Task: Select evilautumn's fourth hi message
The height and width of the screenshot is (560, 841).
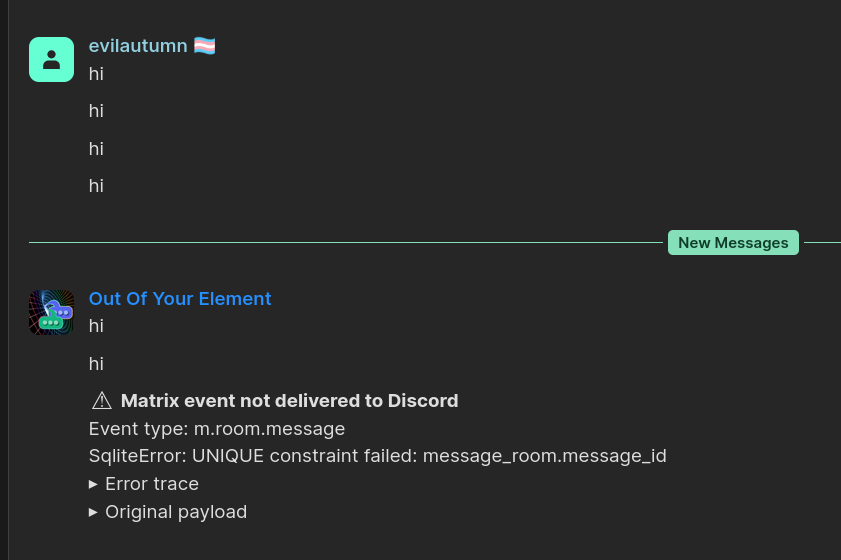Action: (x=96, y=186)
